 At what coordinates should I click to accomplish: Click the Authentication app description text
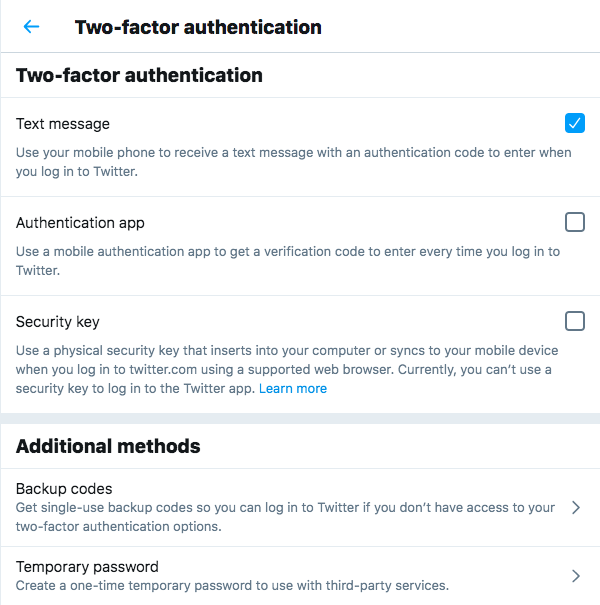click(288, 261)
